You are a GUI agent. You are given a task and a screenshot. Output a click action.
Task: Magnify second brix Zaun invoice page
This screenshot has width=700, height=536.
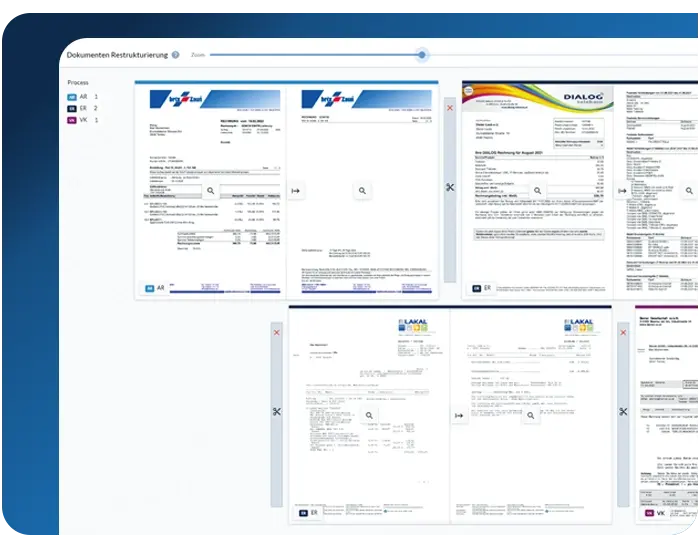tap(362, 191)
